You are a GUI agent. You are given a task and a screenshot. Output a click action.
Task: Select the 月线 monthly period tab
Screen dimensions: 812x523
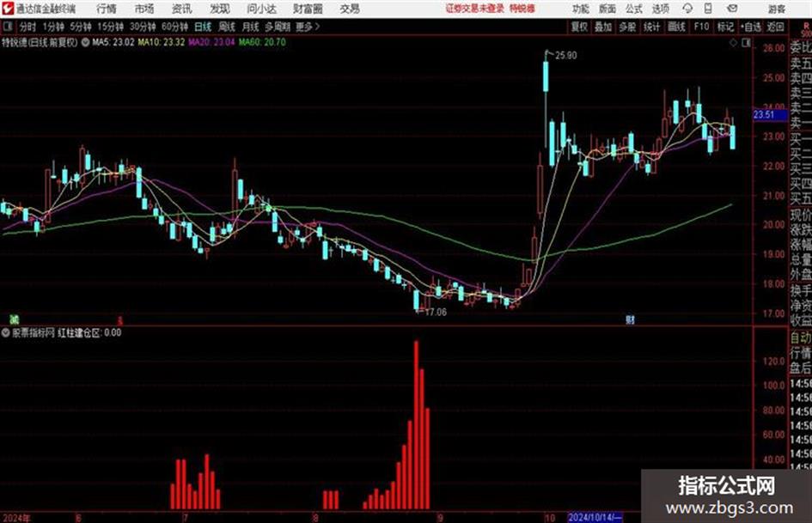pyautogui.click(x=251, y=27)
